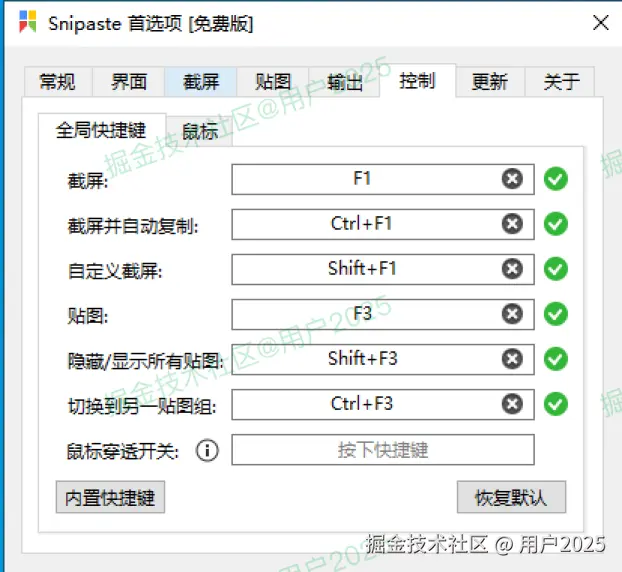Click the 鼠标穿透开关 label

pyautogui.click(x=123, y=451)
